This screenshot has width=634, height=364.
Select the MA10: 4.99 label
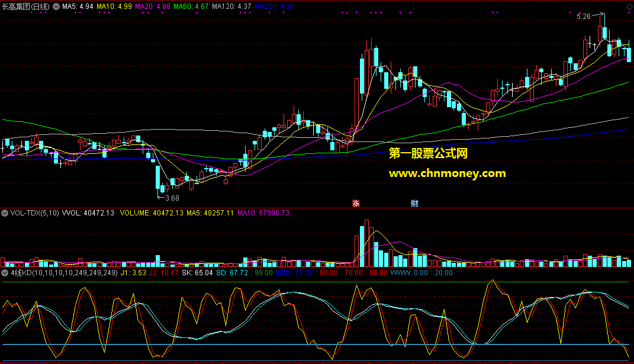click(114, 7)
